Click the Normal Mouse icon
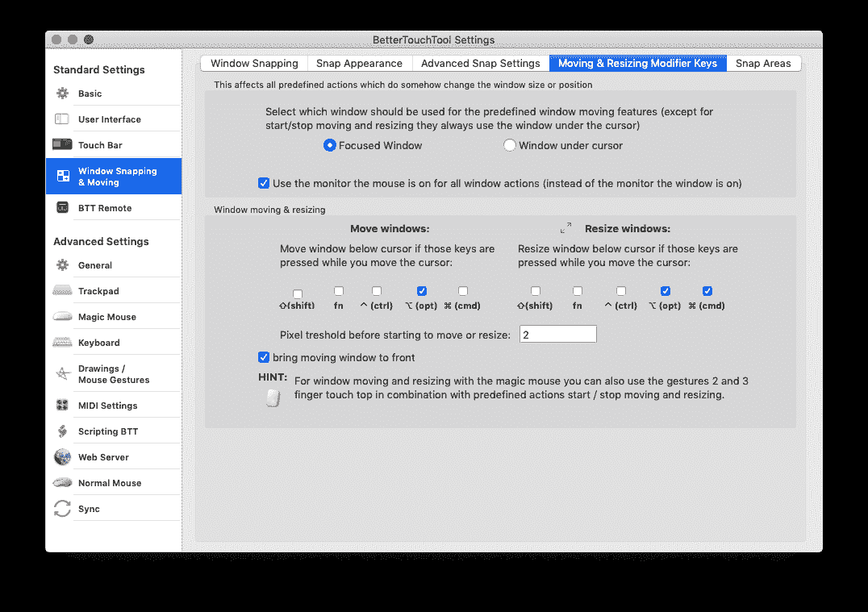Viewport: 868px width, 612px height. tap(63, 482)
